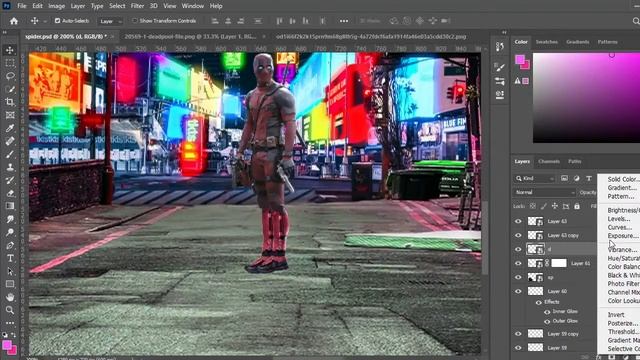Toggle Show Transform Controls checkbox
This screenshot has width=640, height=360.
click(x=135, y=20)
